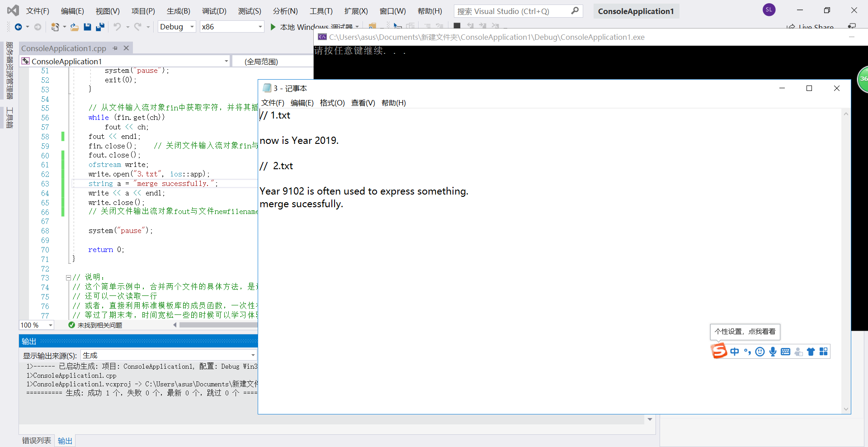868x447 pixels.
Task: Open the 生成(B) menu in Visual Studio
Action: coord(178,11)
